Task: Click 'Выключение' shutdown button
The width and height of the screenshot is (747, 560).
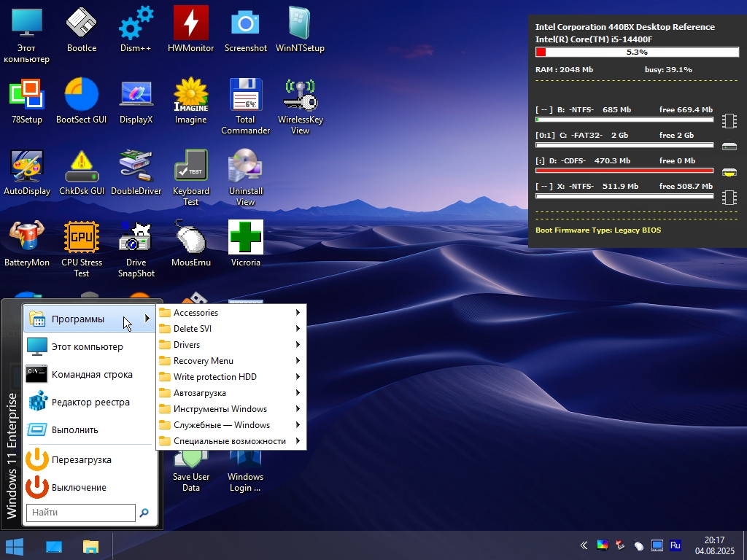Action: click(90, 487)
